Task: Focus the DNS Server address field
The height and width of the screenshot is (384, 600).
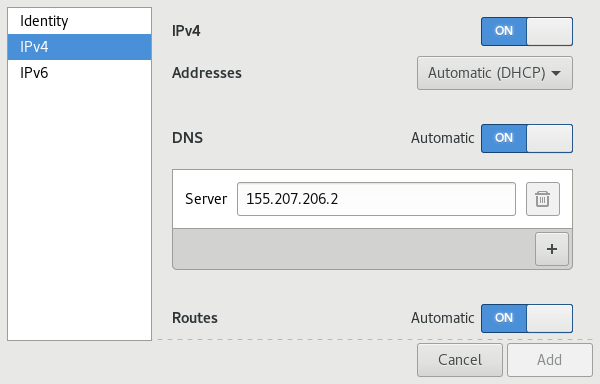Action: coord(376,199)
